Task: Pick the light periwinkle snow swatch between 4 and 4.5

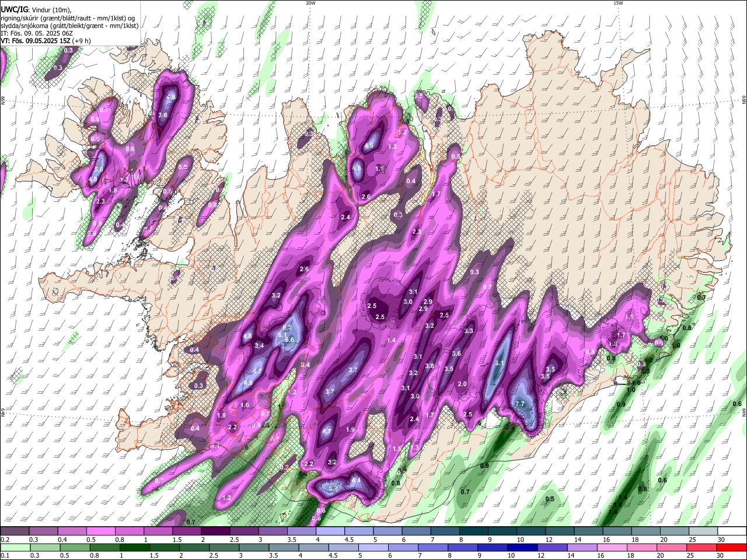Action: pos(330,531)
